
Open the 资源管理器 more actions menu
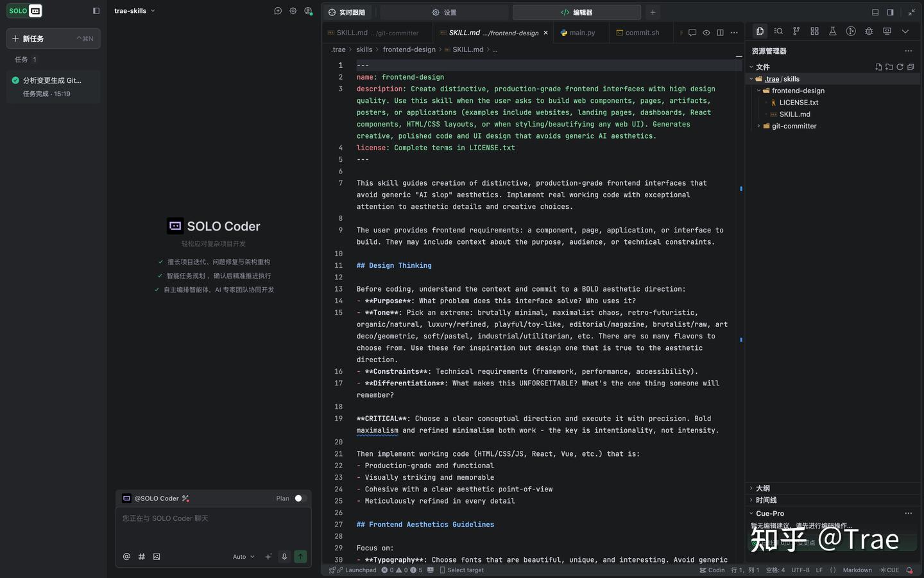click(x=908, y=51)
